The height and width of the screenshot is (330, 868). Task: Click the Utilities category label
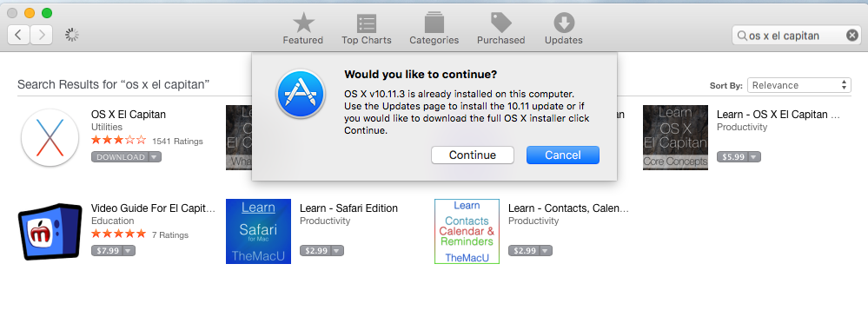click(x=107, y=128)
